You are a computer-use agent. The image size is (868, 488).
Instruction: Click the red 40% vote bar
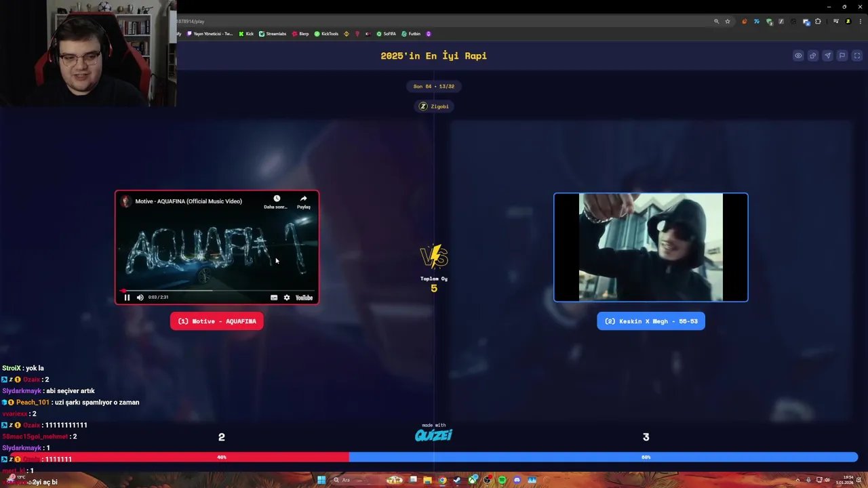pyautogui.click(x=179, y=457)
